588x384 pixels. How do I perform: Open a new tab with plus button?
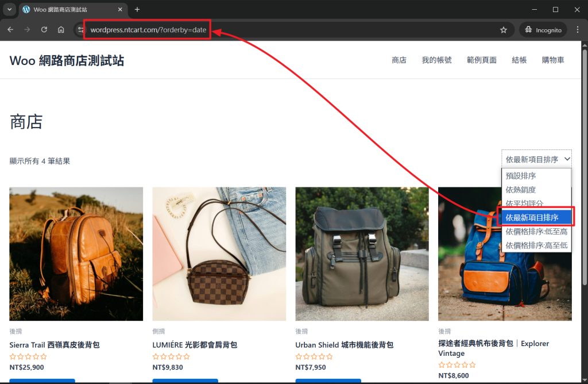point(137,9)
